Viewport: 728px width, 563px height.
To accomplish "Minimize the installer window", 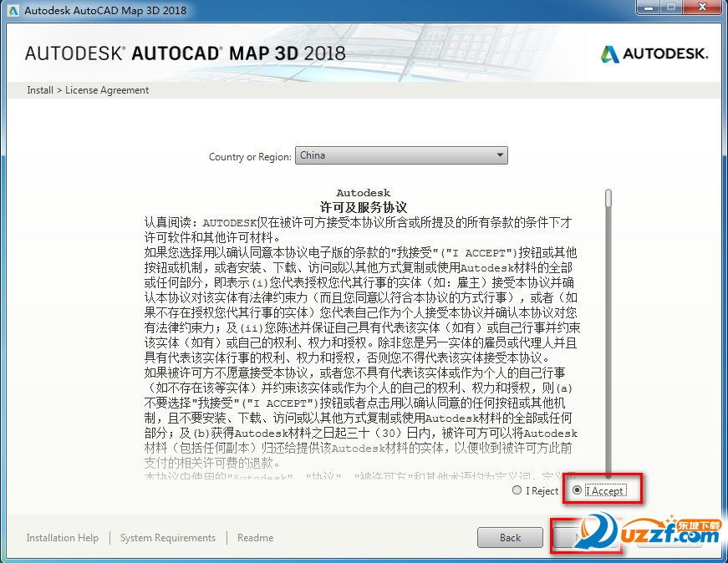I will pyautogui.click(x=649, y=8).
